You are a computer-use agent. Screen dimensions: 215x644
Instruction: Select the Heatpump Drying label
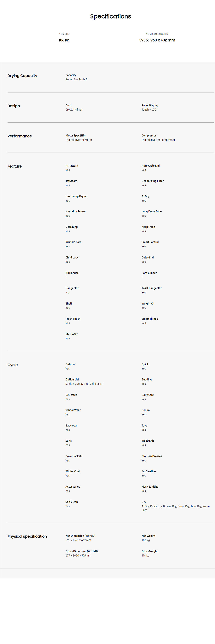76,196
